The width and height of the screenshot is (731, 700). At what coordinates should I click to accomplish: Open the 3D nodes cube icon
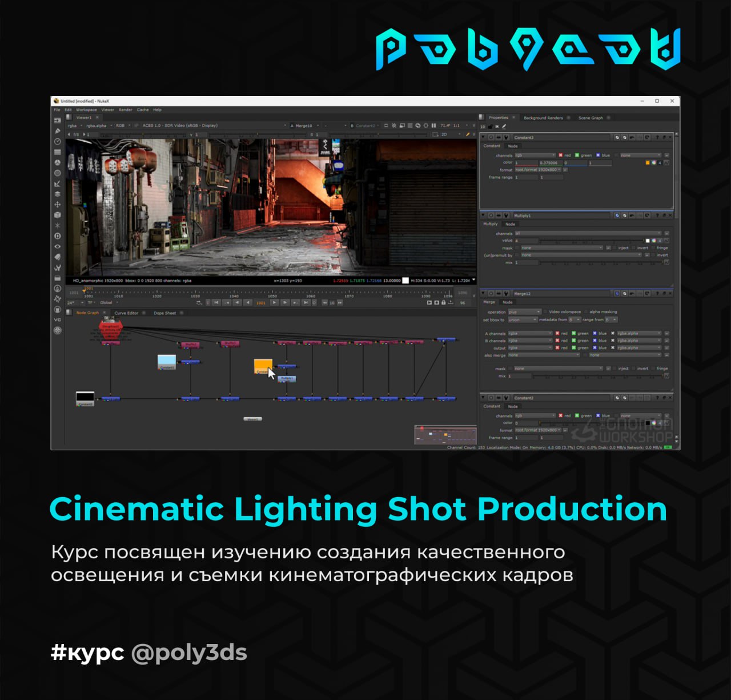57,215
